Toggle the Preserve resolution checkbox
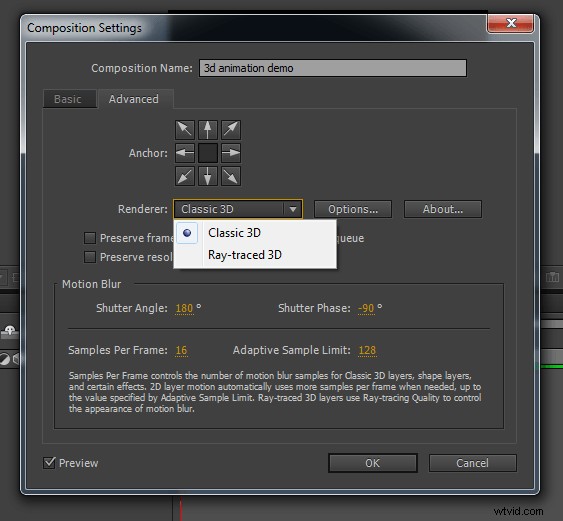This screenshot has width=563, height=521. click(x=90, y=257)
